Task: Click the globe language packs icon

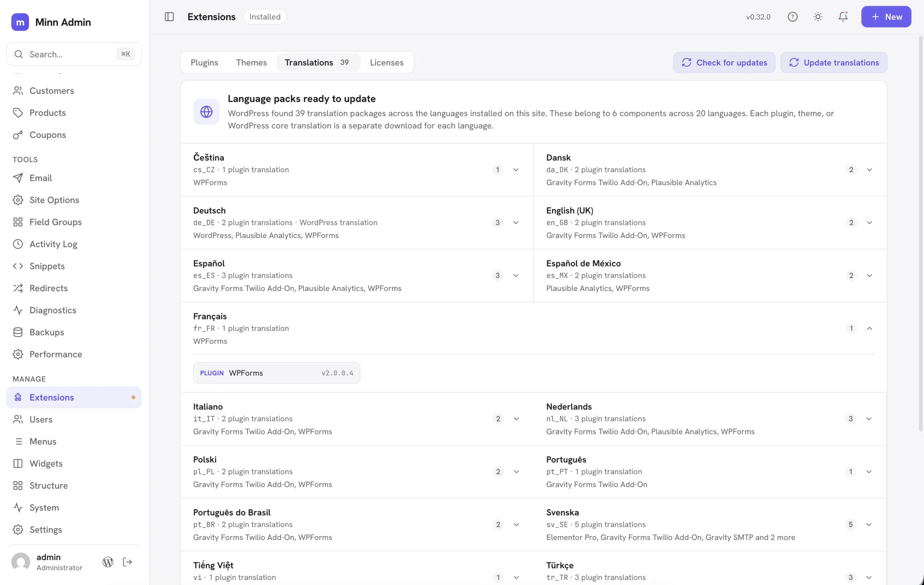Action: click(206, 112)
